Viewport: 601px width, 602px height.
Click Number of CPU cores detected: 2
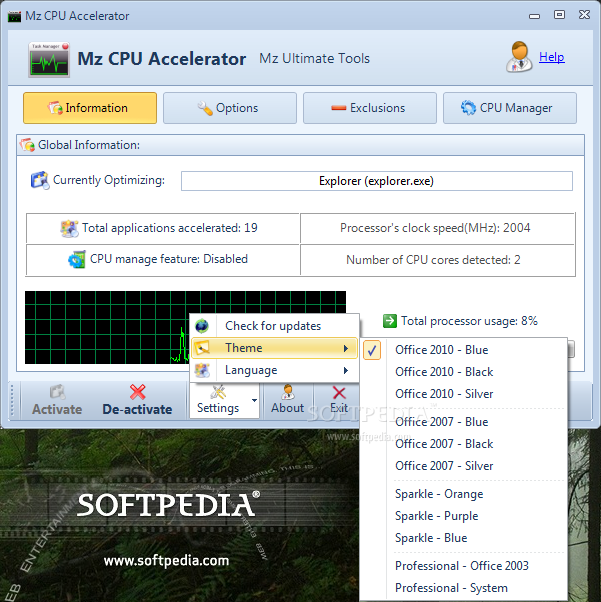(433, 260)
